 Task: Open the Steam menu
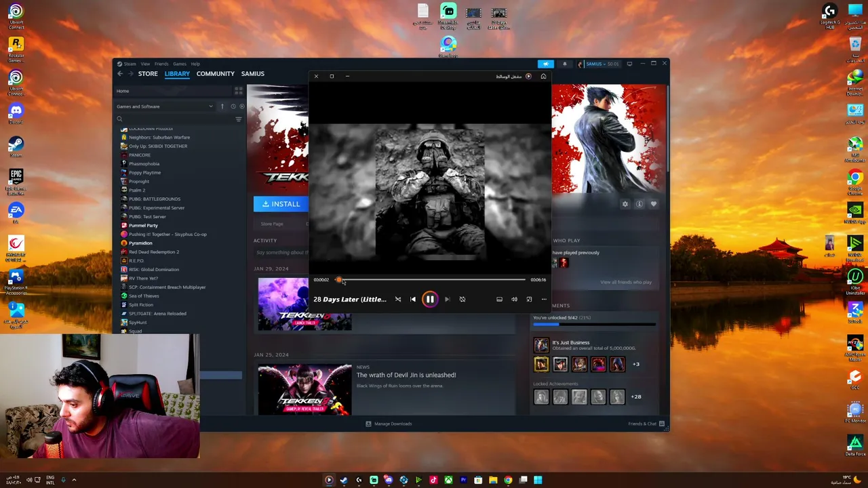(129, 64)
